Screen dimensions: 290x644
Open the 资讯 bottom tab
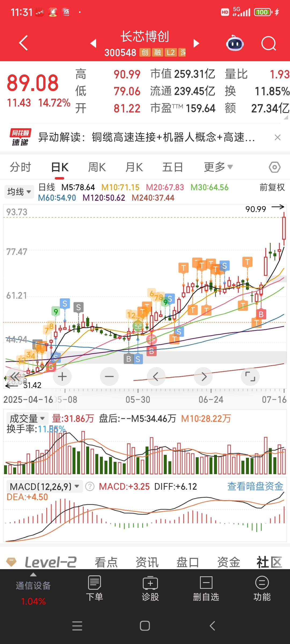tap(147, 562)
